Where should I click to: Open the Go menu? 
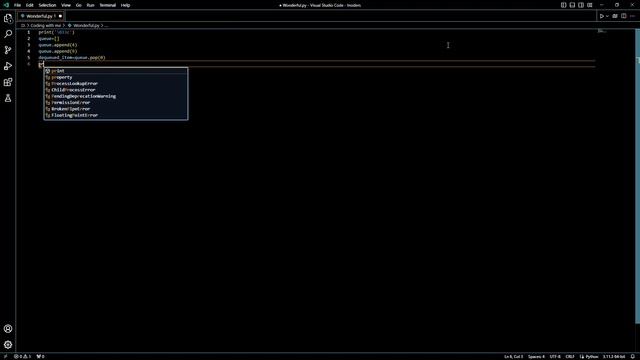(78, 5)
